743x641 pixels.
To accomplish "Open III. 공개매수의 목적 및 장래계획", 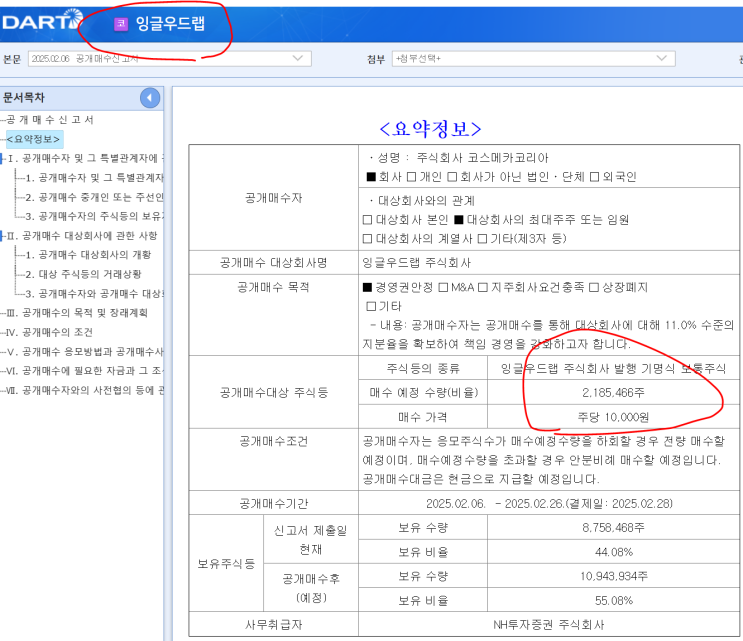I will pos(77,313).
